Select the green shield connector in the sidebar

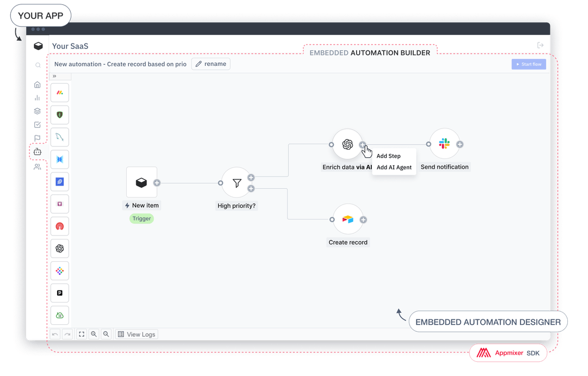59,114
